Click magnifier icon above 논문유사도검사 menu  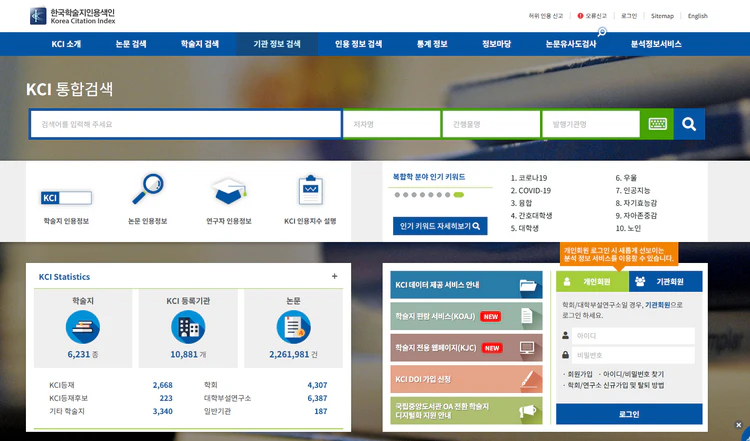coord(602,32)
